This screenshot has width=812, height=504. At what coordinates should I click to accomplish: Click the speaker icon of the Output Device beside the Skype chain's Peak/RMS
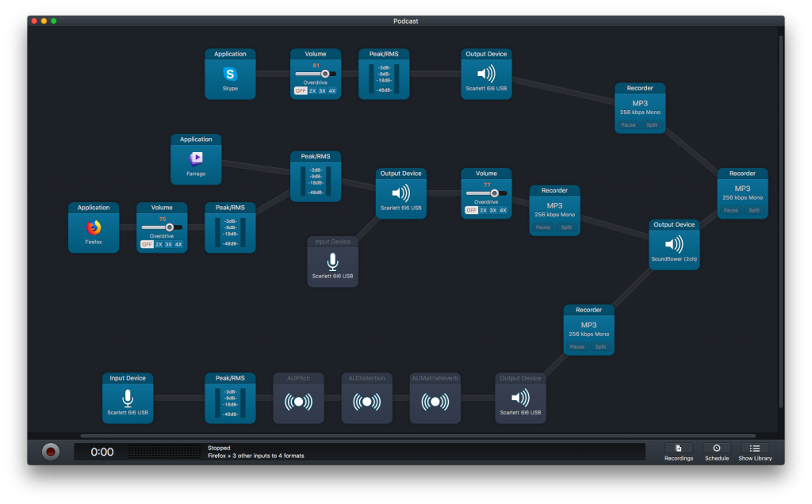tap(486, 74)
